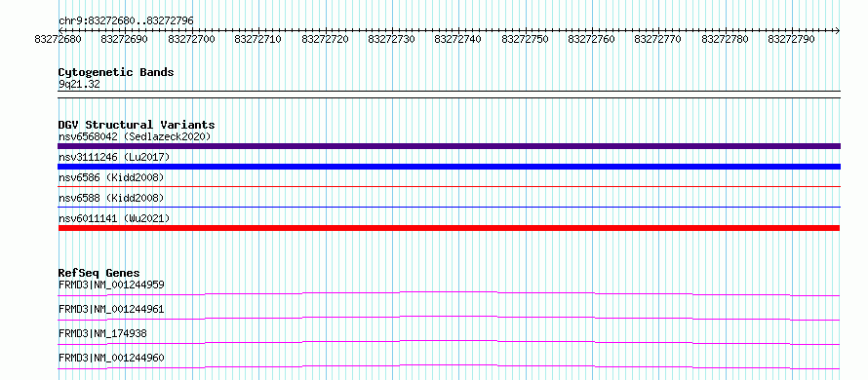Select the thick red nsv6011141 bar
Viewport: 868px width, 380px height.
pyautogui.click(x=449, y=228)
